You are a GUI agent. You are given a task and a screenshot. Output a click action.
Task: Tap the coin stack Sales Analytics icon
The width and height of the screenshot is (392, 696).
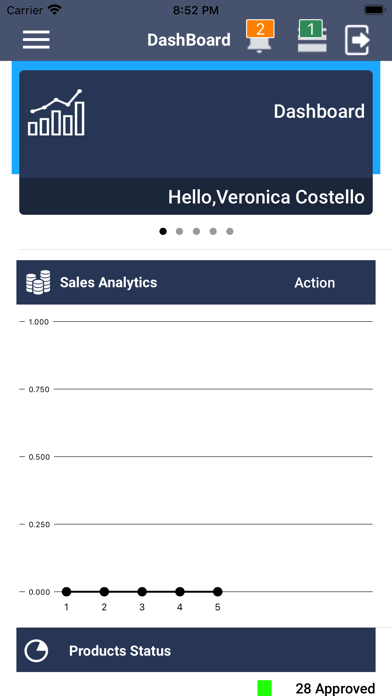point(38,282)
